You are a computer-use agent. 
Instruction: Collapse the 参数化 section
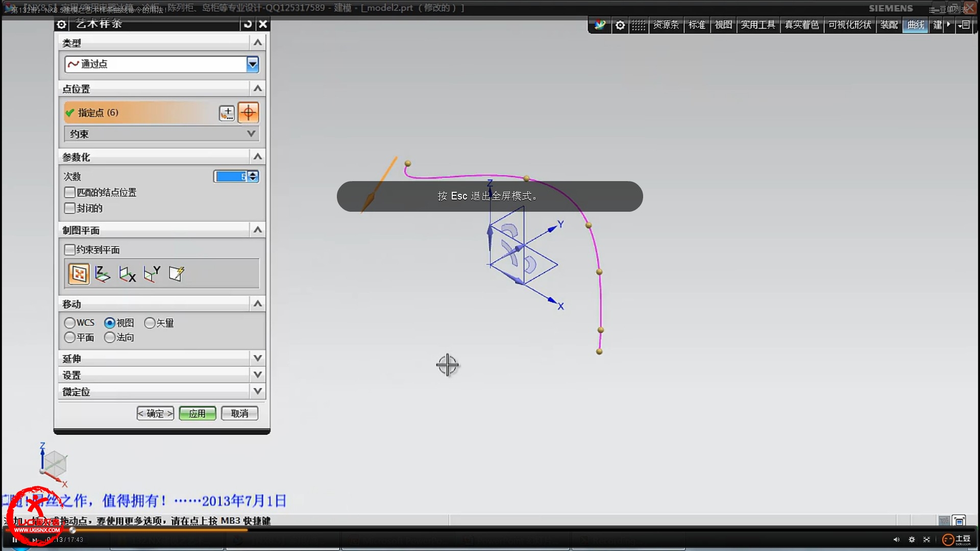[x=258, y=157]
